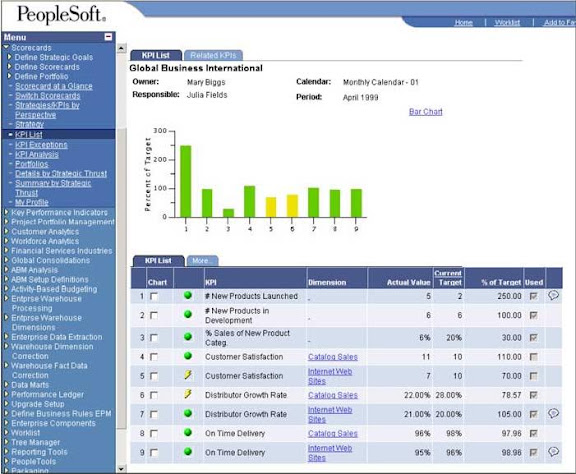The width and height of the screenshot is (576, 474).
Task: Open Details by Strategic Thrust link
Action: (61, 173)
